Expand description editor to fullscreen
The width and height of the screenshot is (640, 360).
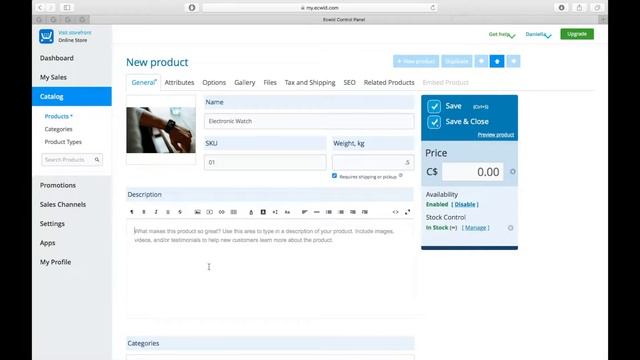tap(407, 212)
